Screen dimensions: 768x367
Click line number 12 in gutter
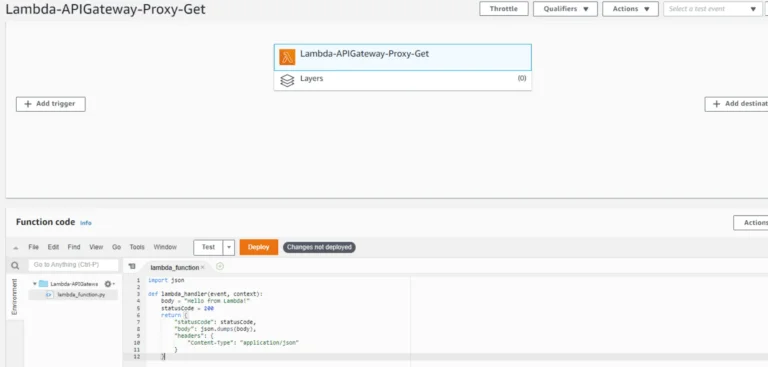tap(137, 357)
